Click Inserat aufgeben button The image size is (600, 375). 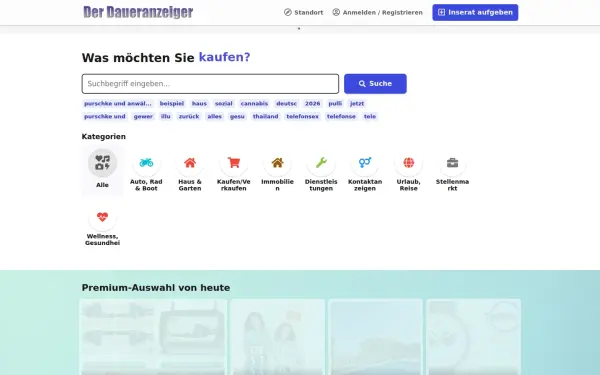[x=475, y=12]
